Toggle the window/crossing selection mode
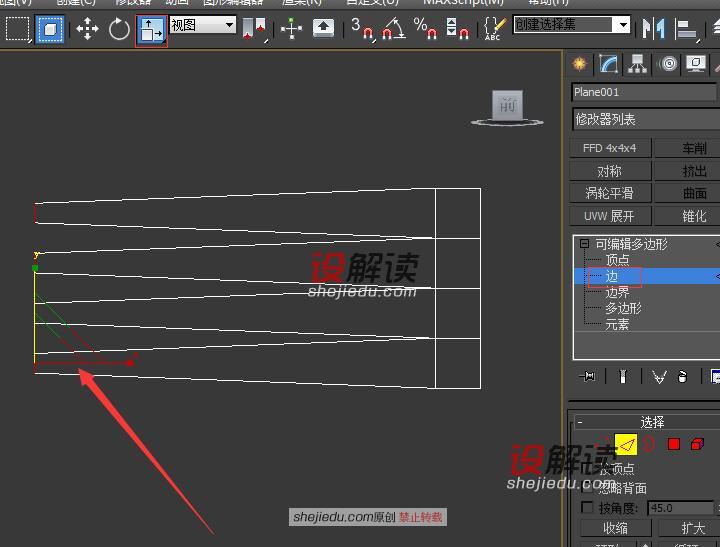720x547 pixels. 50,29
